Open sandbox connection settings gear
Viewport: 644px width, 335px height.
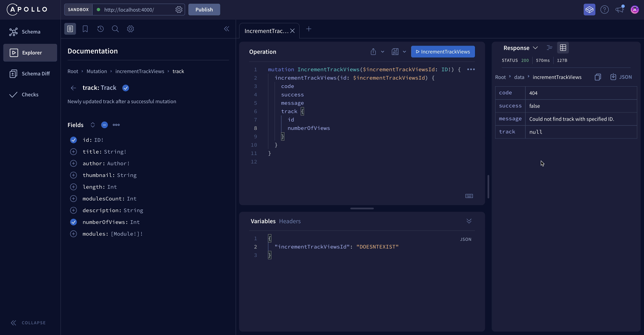179,9
